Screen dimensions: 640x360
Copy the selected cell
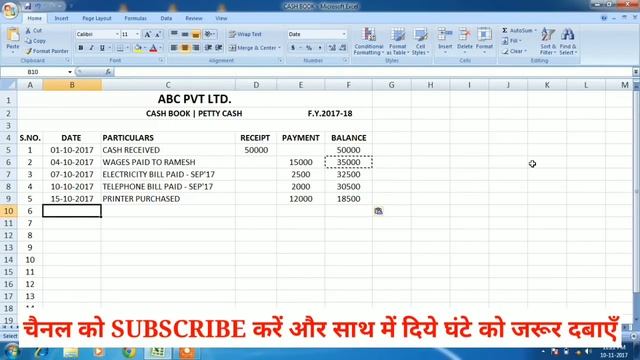(36, 41)
